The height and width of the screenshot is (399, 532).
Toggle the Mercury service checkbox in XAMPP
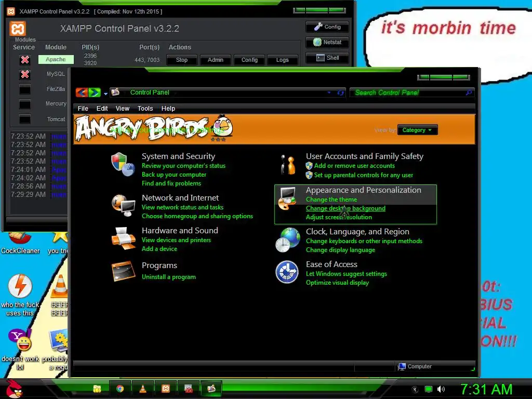click(x=25, y=104)
